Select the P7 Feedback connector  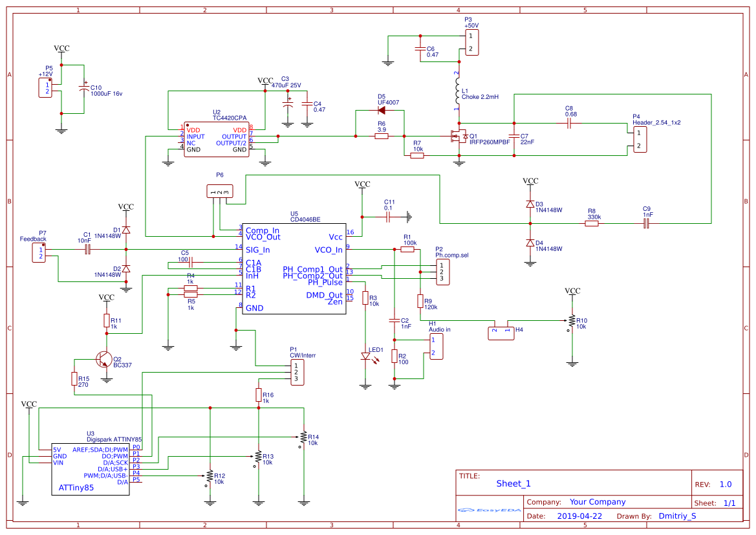point(40,253)
